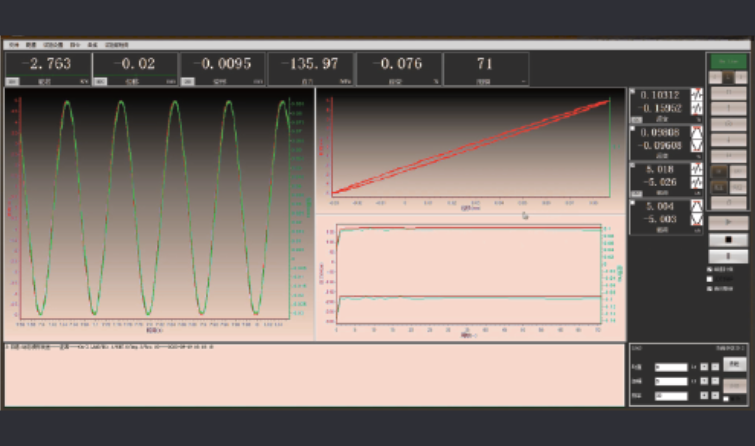Image resolution: width=755 pixels, height=446 pixels.
Task: Click the small tag button under the -0.0095 readout
Action: (x=187, y=81)
